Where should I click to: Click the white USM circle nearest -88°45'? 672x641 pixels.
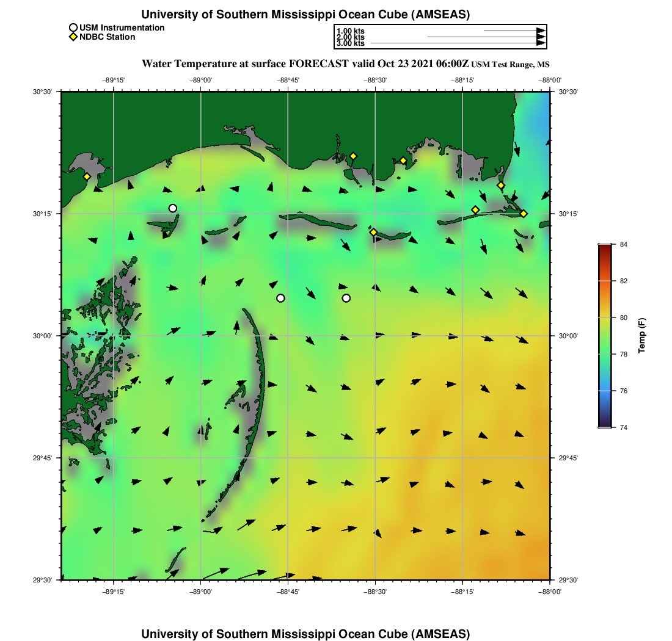(x=280, y=298)
